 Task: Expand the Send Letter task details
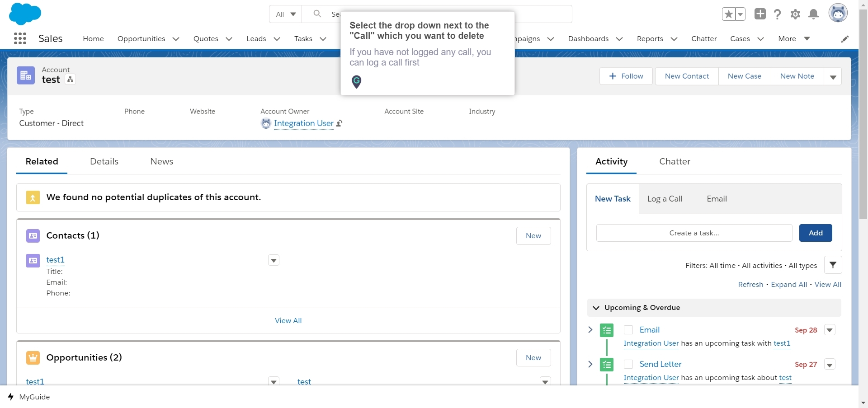(x=590, y=364)
